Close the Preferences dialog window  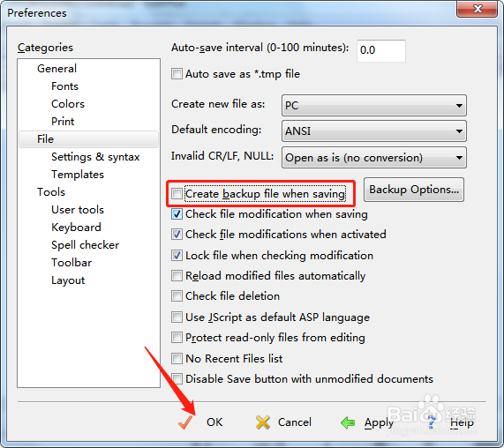[478, 9]
